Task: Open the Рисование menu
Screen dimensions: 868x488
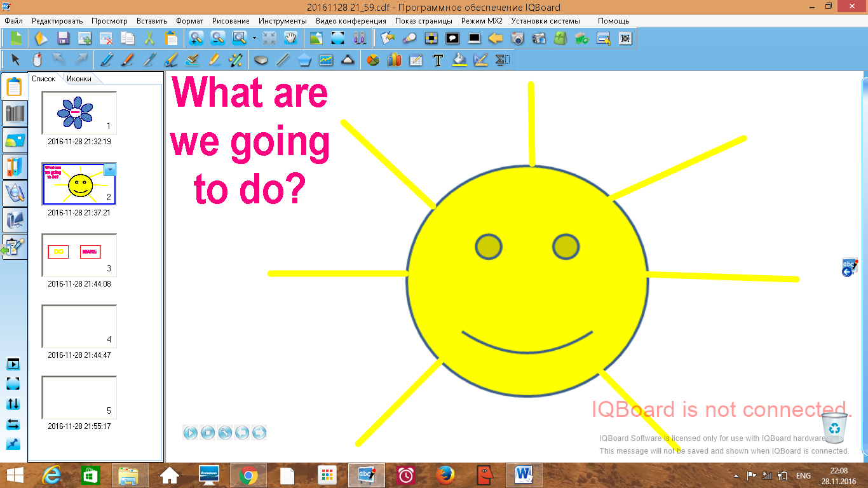Action: (x=231, y=21)
